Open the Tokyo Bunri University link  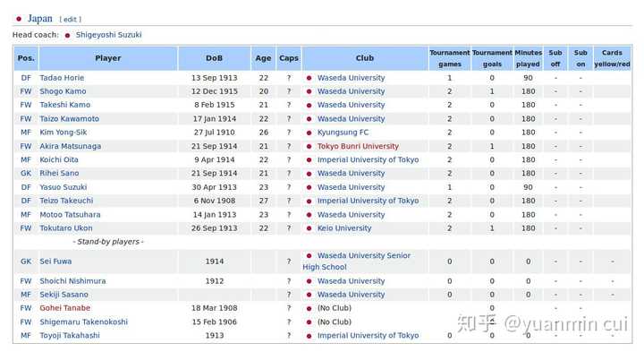click(358, 146)
